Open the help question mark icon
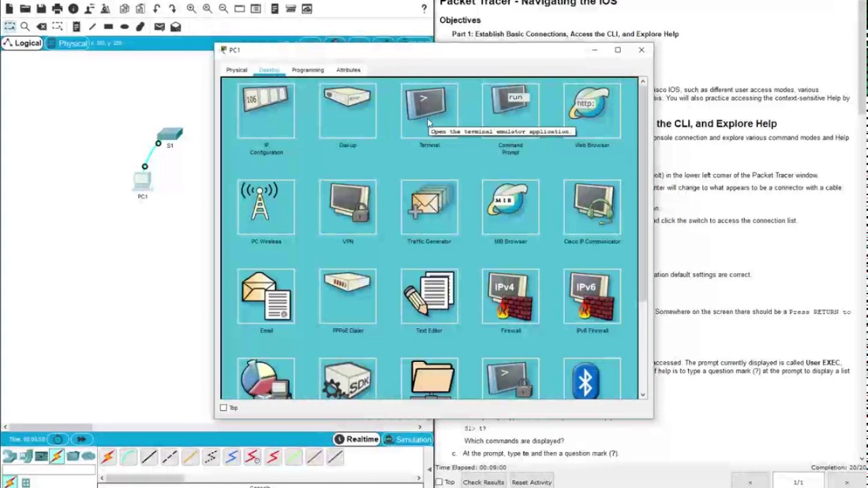This screenshot has width=868, height=488. [425, 9]
